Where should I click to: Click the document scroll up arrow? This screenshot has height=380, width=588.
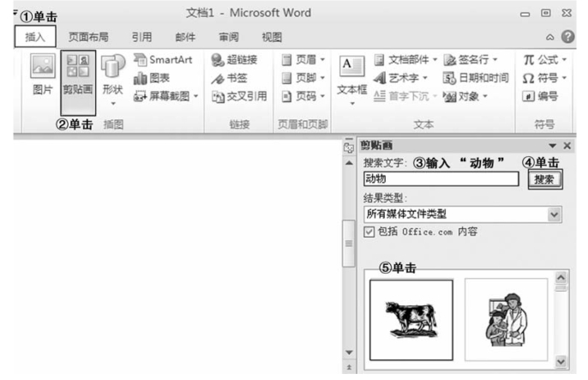(349, 163)
